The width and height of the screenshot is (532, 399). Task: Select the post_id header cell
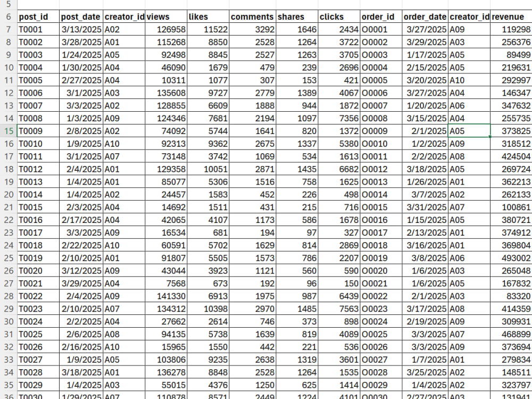click(x=38, y=16)
